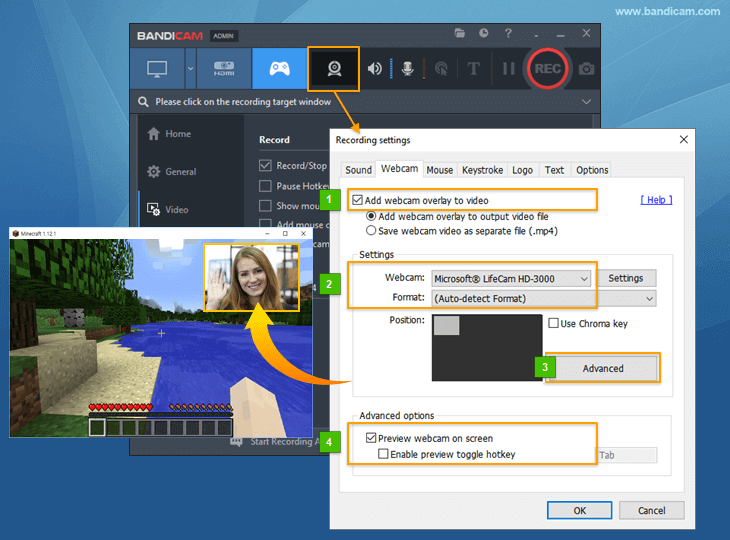Start recording with REC button
This screenshot has height=540, width=730.
coord(547,69)
